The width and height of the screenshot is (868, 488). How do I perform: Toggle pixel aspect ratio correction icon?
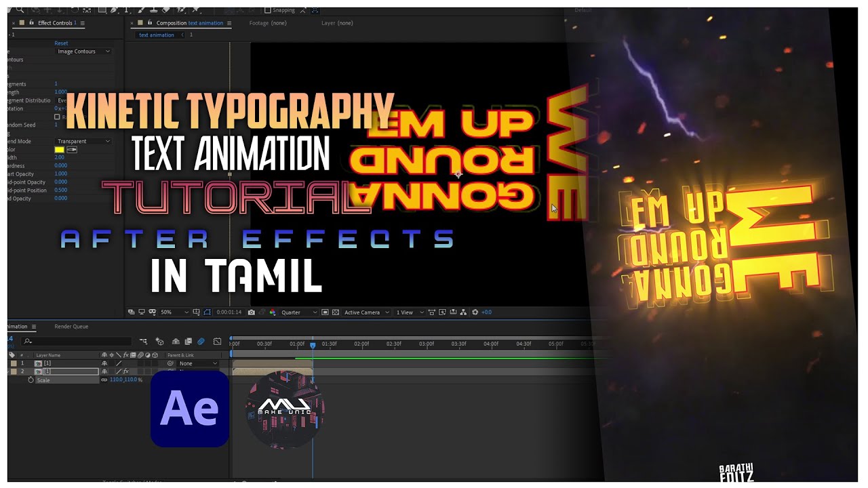(x=431, y=312)
